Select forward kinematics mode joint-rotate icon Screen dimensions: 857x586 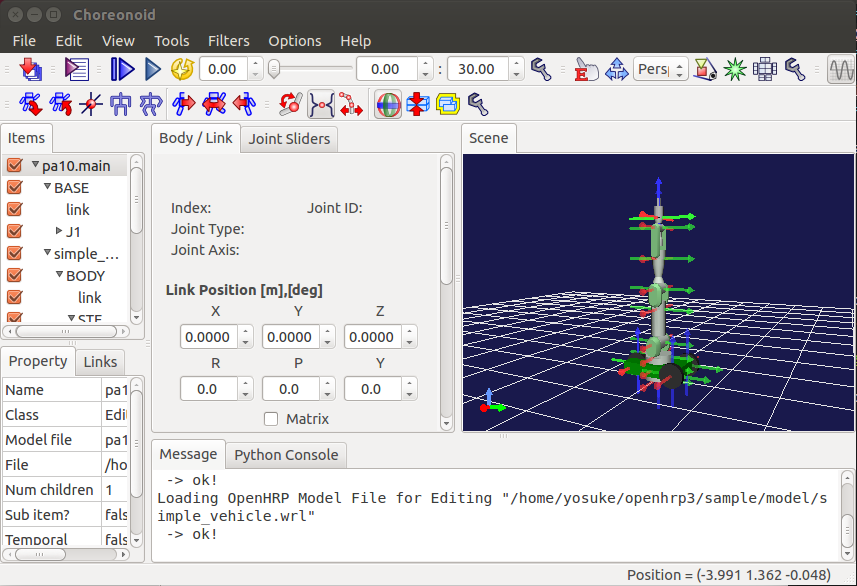tap(291, 104)
